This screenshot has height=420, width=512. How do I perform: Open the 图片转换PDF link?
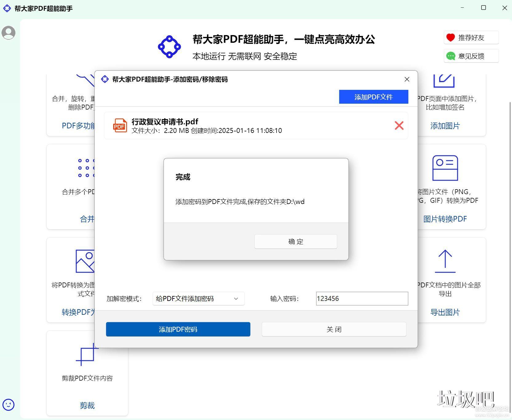[x=445, y=219]
